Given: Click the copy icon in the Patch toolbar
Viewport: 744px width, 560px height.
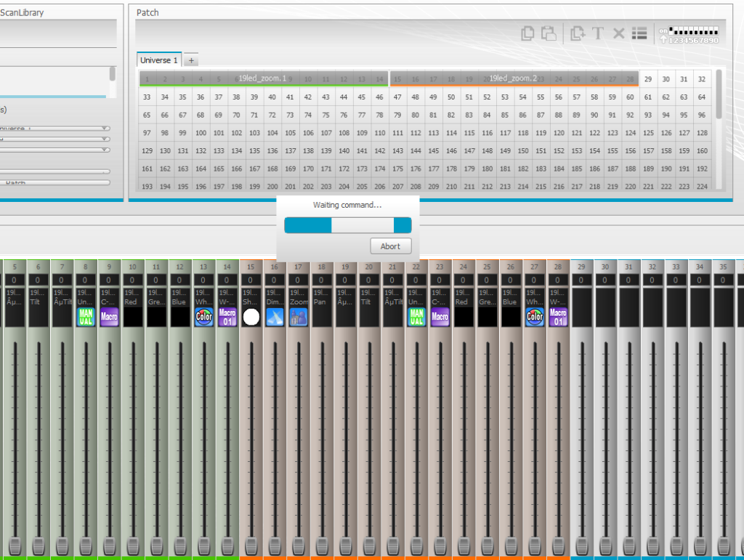Looking at the screenshot, I should [x=527, y=33].
